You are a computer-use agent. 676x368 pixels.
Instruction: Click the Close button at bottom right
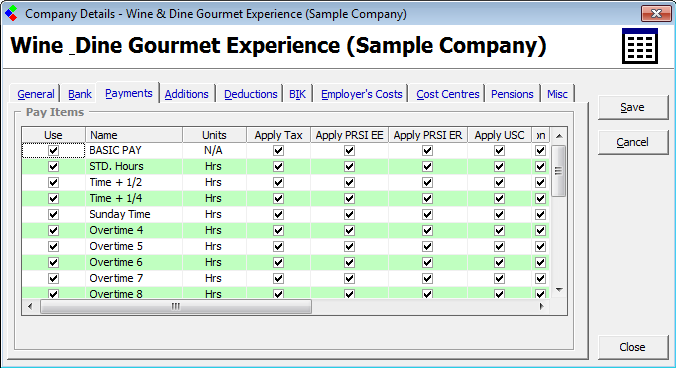click(632, 347)
